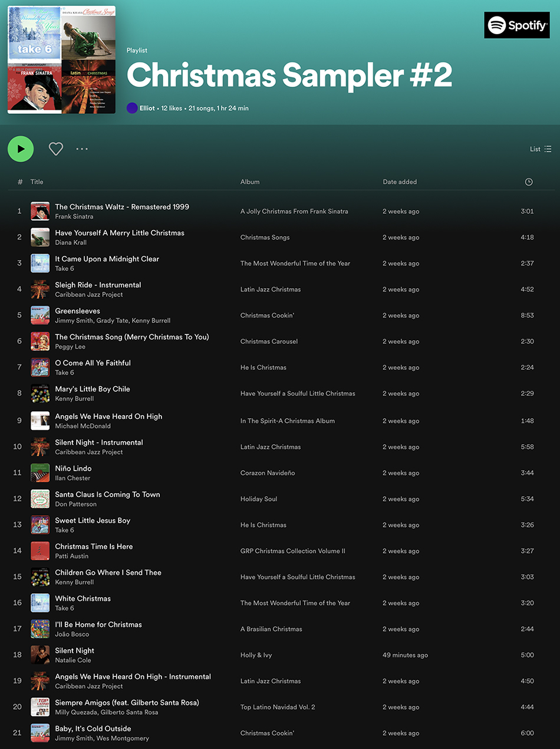560x749 pixels.
Task: Open Holiday Soul album link
Action: [x=259, y=498]
